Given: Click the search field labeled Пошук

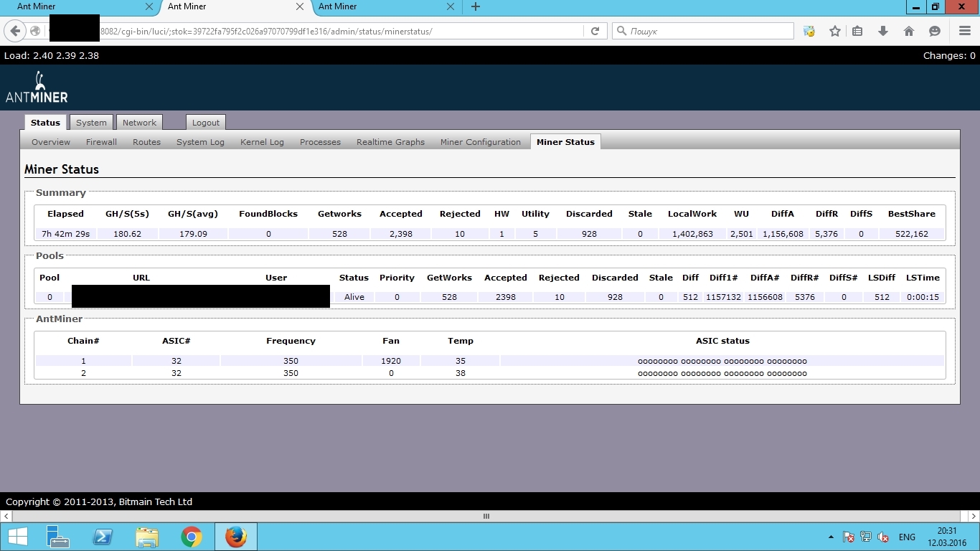Looking at the screenshot, I should 703,31.
